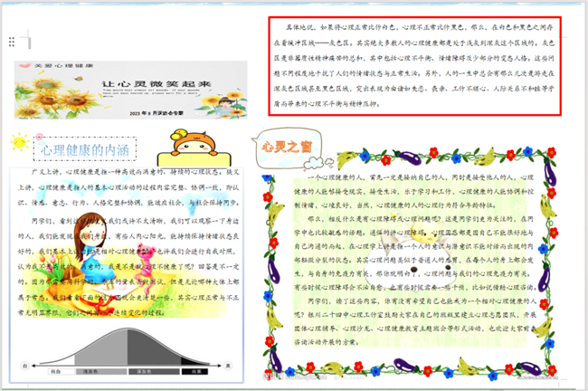The width and height of the screenshot is (588, 391).
Task: Click the 浅灰色 segment label
Action: (90, 371)
